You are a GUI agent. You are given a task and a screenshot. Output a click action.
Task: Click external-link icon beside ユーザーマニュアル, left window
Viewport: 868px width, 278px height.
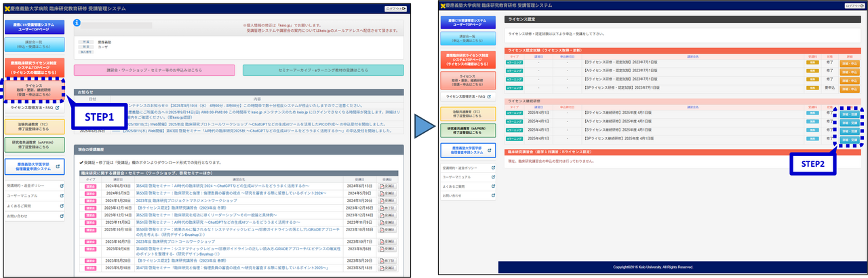pyautogui.click(x=62, y=195)
